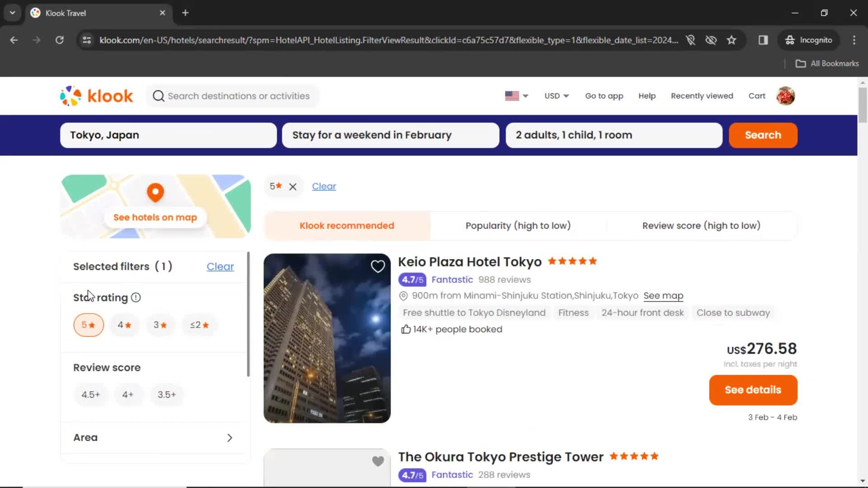
Task: Click Free shuttle to Tokyo Disneyland tag
Action: pos(474,313)
